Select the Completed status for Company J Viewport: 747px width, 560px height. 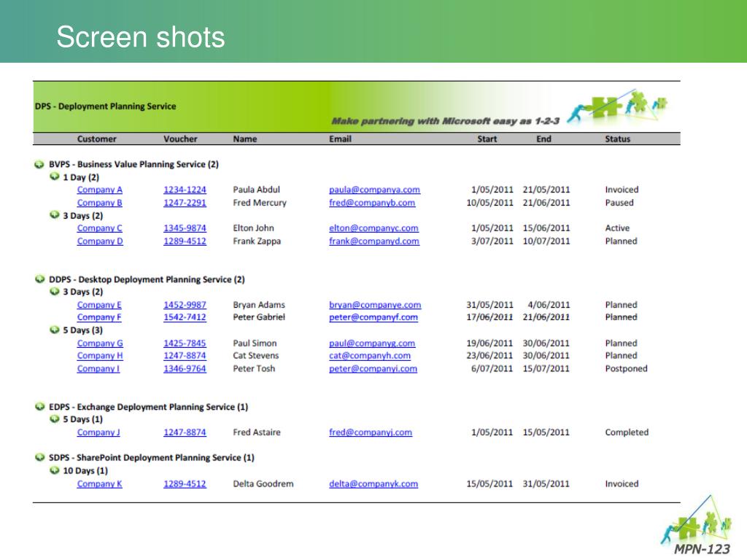627,432
